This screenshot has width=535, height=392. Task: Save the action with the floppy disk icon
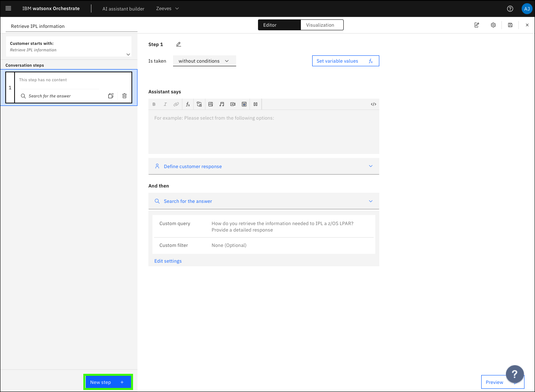(x=510, y=25)
